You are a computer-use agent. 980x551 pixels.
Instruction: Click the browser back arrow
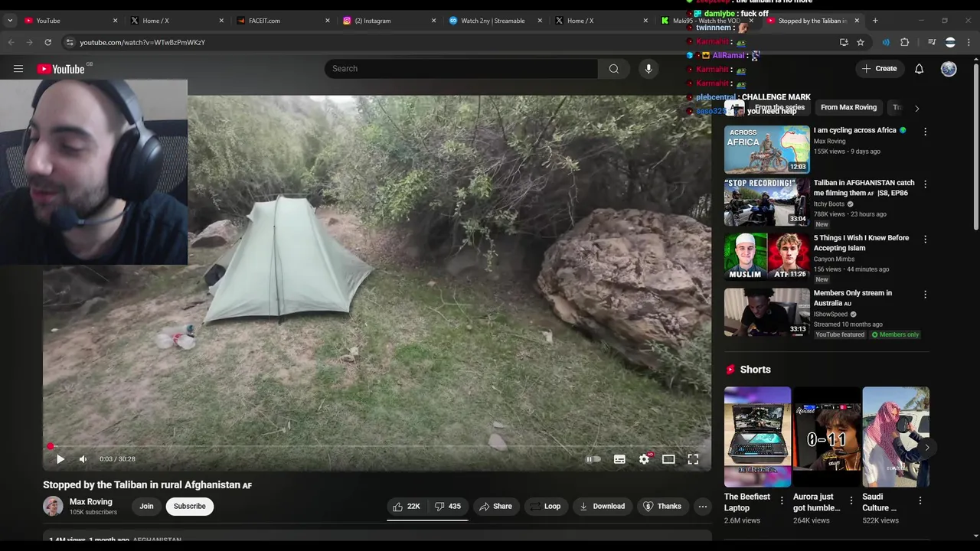click(11, 43)
